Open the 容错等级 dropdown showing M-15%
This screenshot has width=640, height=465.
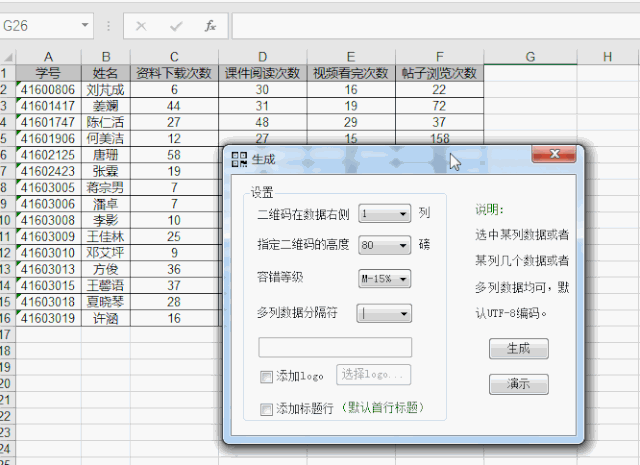384,279
